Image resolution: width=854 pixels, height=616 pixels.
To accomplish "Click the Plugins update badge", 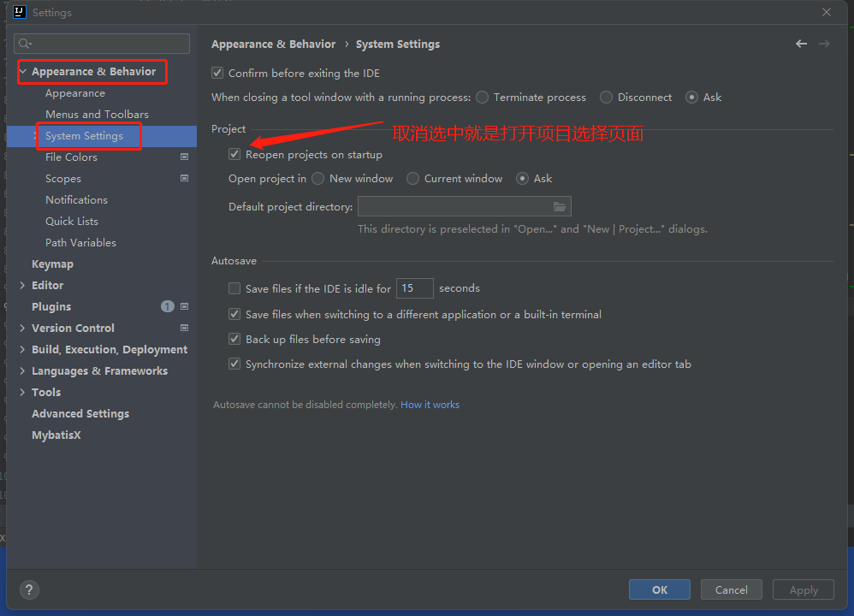I will pyautogui.click(x=167, y=306).
